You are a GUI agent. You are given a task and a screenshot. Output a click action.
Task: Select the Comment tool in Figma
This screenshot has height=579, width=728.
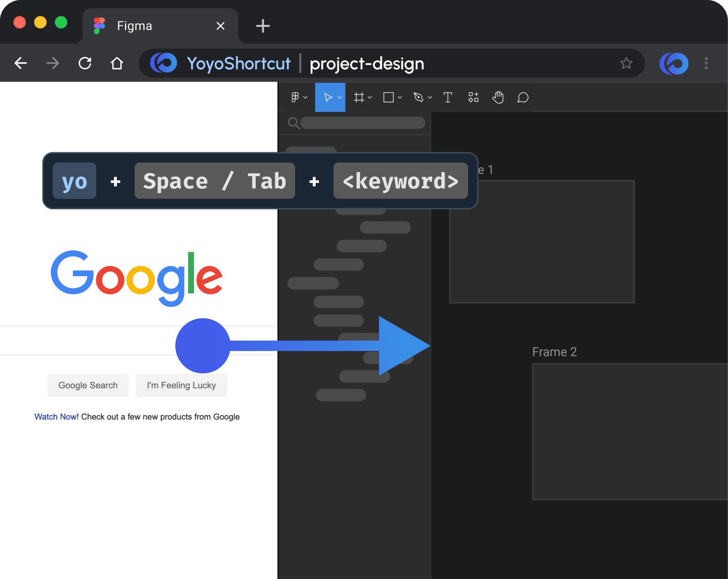click(x=523, y=97)
